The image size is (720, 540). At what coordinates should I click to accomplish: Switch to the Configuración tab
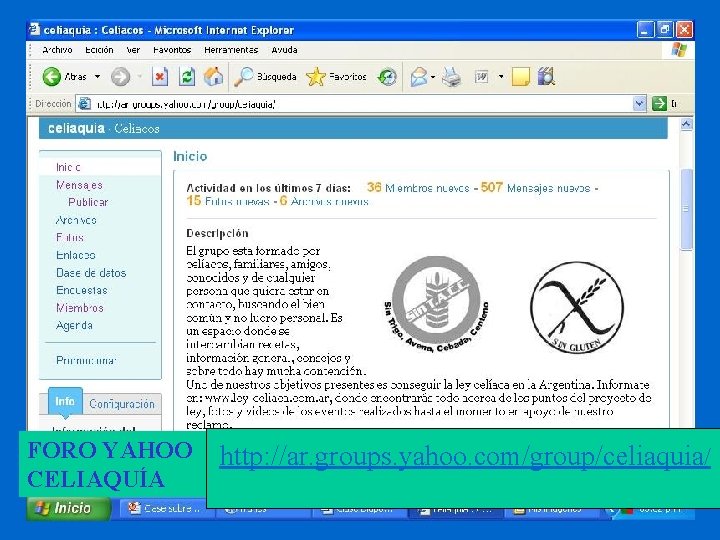[122, 404]
